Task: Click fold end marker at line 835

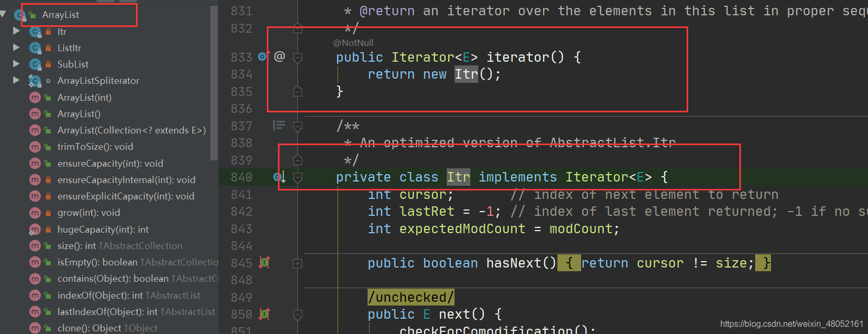Action: coord(297,91)
